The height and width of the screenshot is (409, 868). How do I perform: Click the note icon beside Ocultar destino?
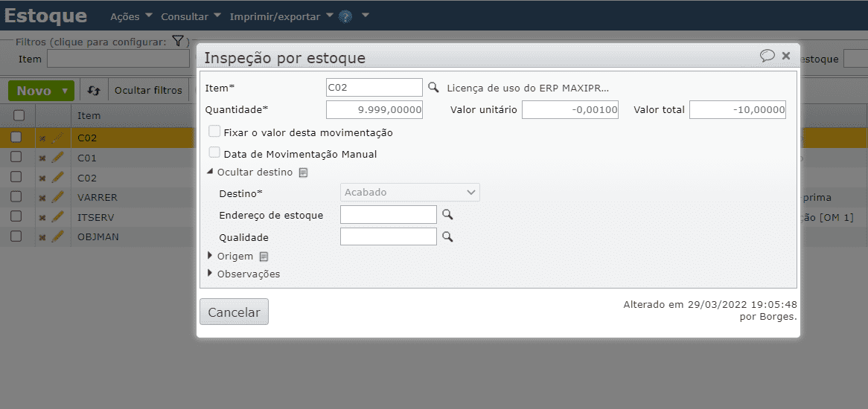[303, 173]
